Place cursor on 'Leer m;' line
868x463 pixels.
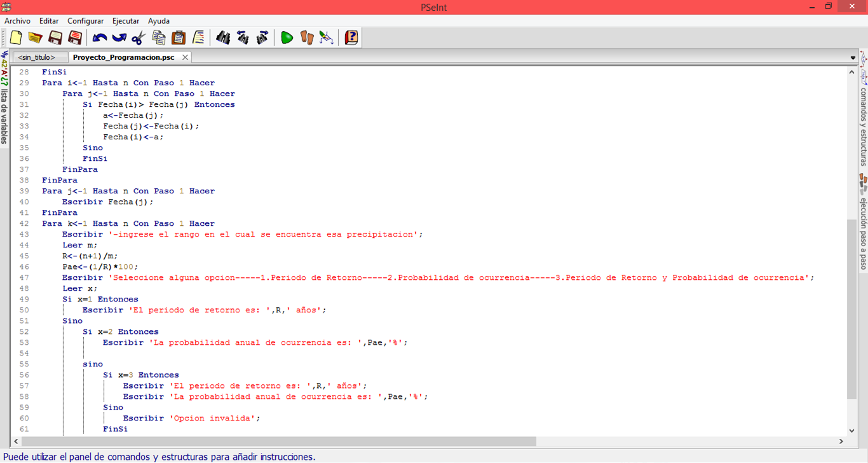(x=79, y=245)
